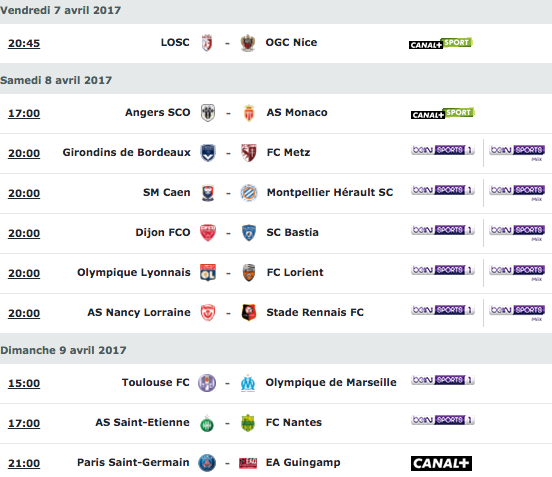
Task: Click beIN Sports 1 logo for Toulouse match
Action: click(x=443, y=380)
